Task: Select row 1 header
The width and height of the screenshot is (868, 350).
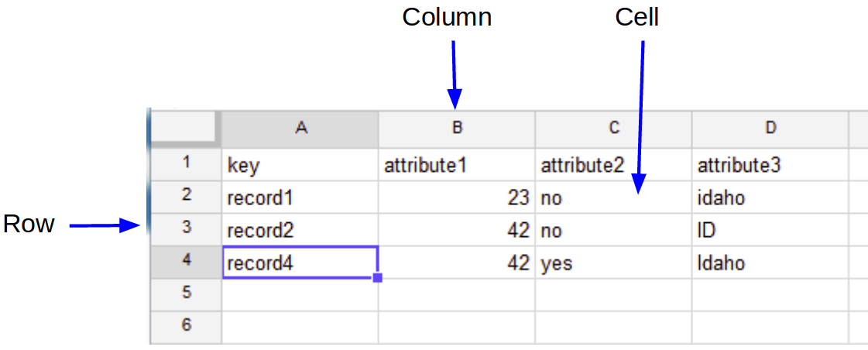Action: (186, 163)
